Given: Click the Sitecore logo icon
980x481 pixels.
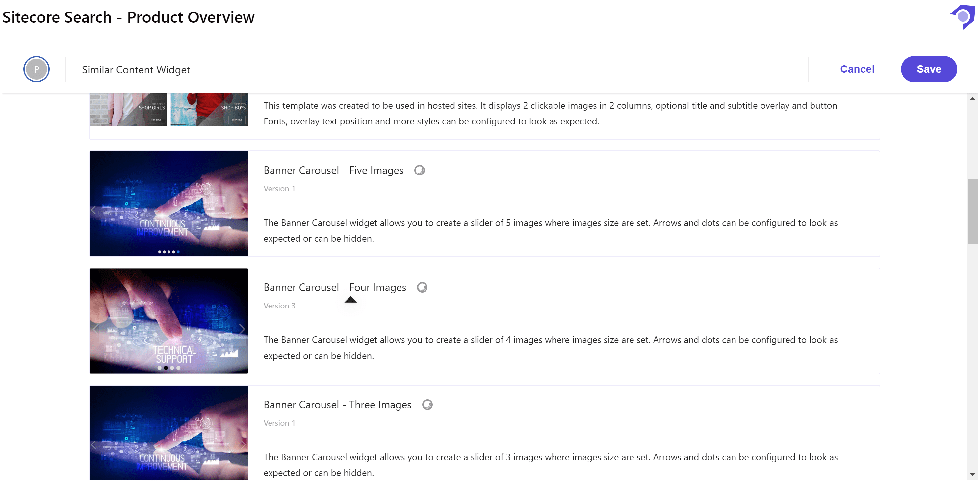Looking at the screenshot, I should coord(963,16).
